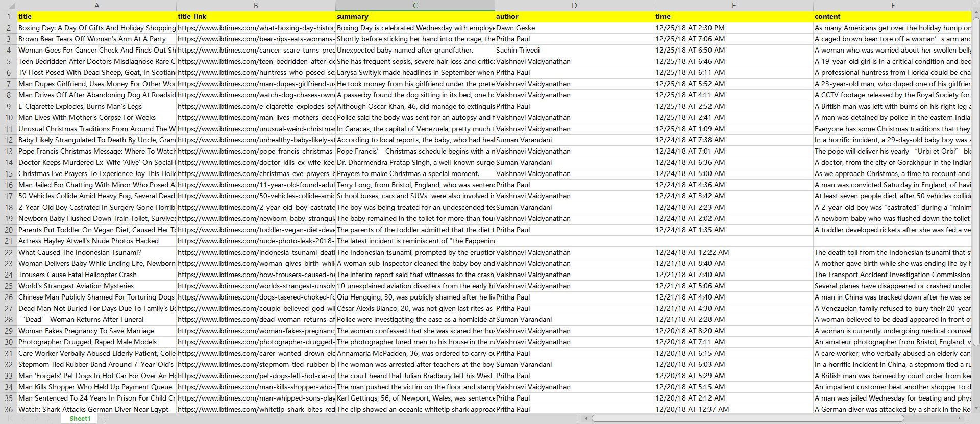980x424 pixels.
Task: Select column B header
Action: click(256, 5)
